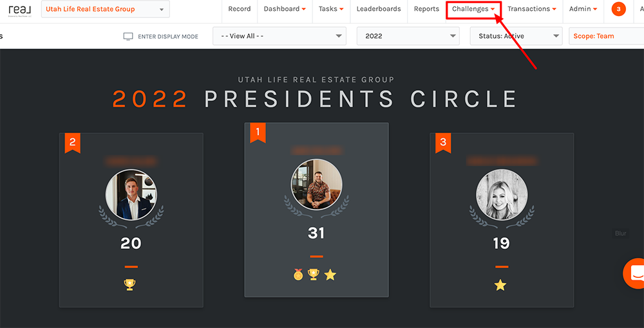The image size is (644, 328).
Task: Click the rank 1 ribbon badge
Action: (x=258, y=133)
